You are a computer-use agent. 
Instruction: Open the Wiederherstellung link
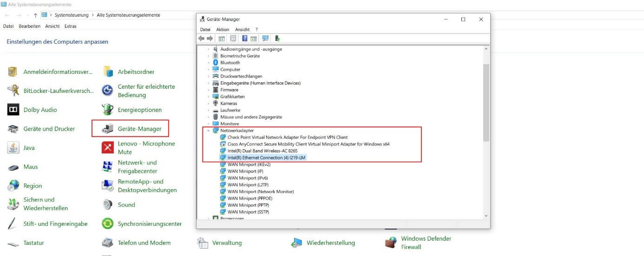tap(331, 243)
